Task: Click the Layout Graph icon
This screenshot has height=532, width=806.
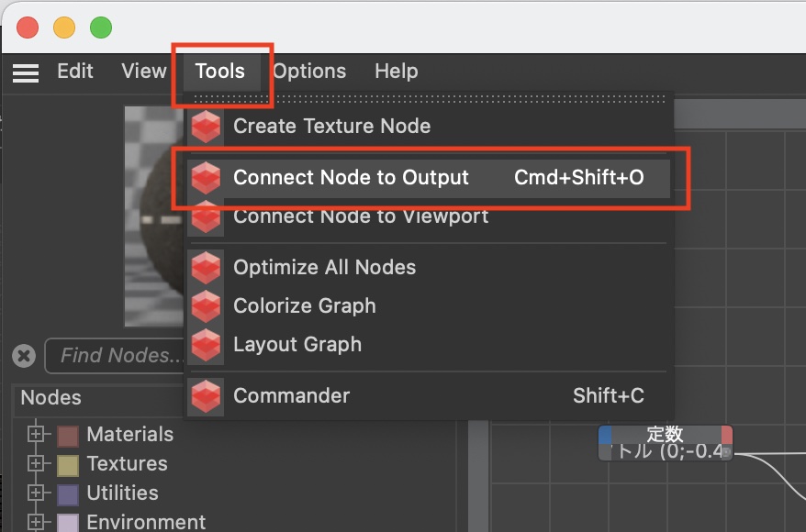Action: tap(207, 345)
